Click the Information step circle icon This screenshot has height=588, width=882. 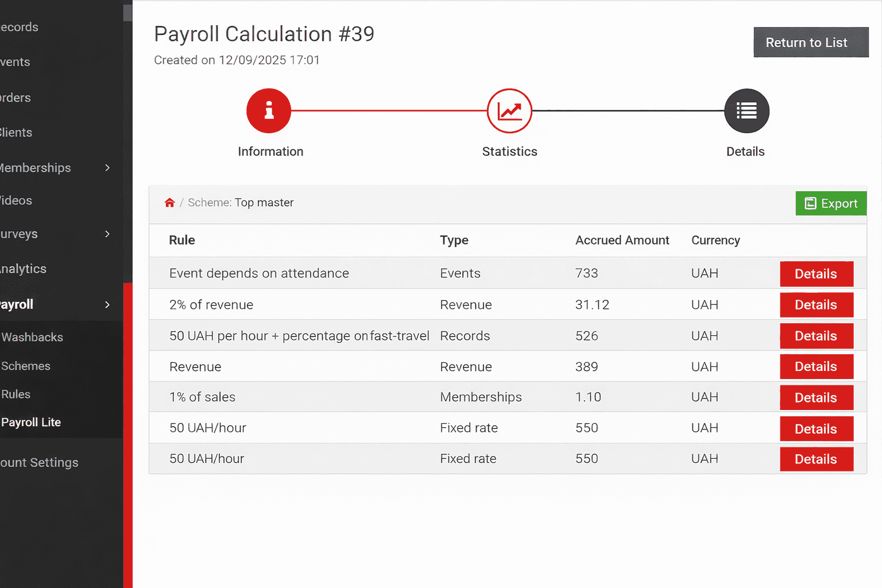[x=269, y=111]
